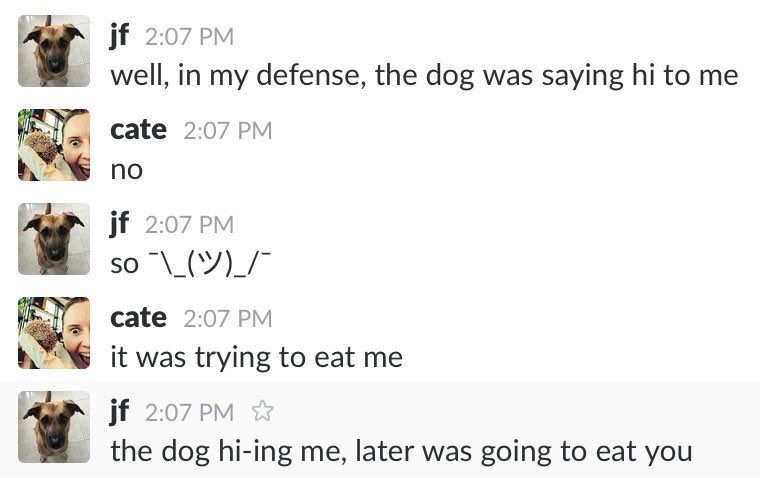The image size is (760, 478).
Task: Click the "later was going to eat you" message
Action: (401, 451)
